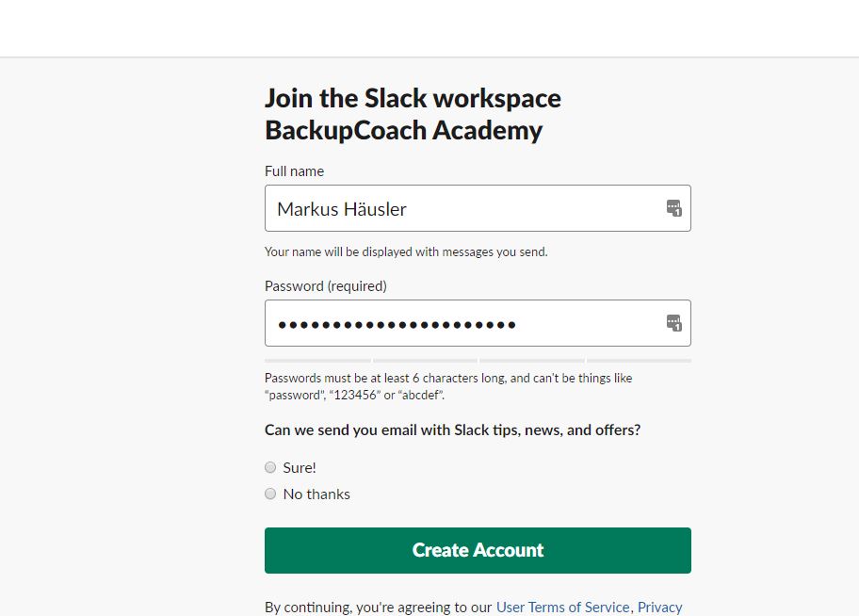Click the "Your name will be displayed" hint
Screen dimensions: 859x616
coord(406,251)
